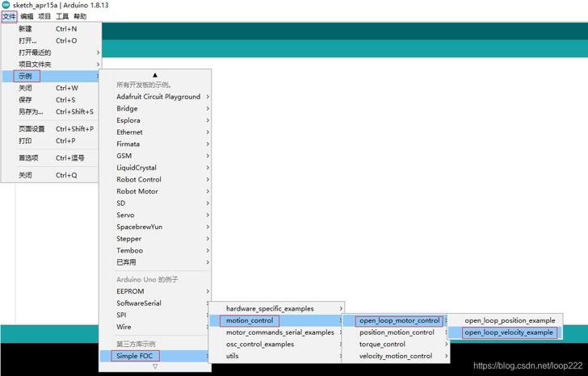The width and height of the screenshot is (588, 376).
Task: Open EEPROM examples submenu
Action: (x=155, y=291)
